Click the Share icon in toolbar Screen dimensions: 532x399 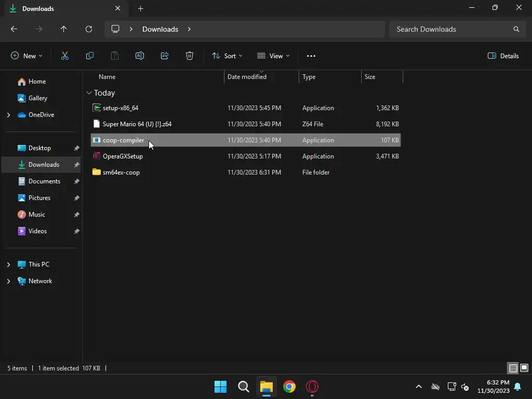click(165, 56)
